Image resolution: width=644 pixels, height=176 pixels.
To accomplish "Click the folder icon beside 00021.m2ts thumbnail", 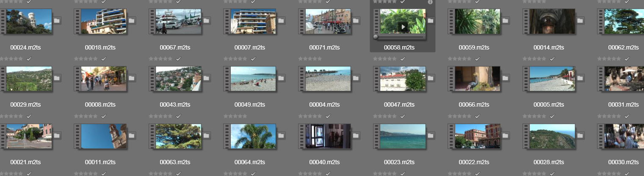I will (x=57, y=135).
